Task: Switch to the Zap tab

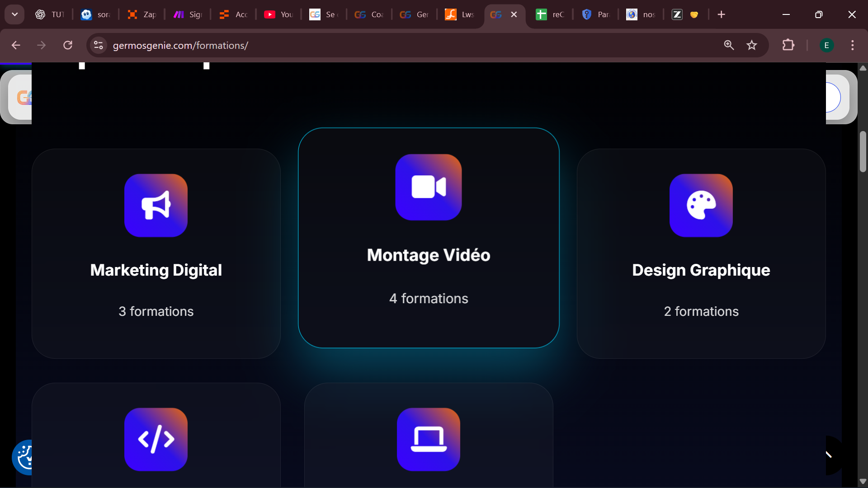Action: [142, 14]
